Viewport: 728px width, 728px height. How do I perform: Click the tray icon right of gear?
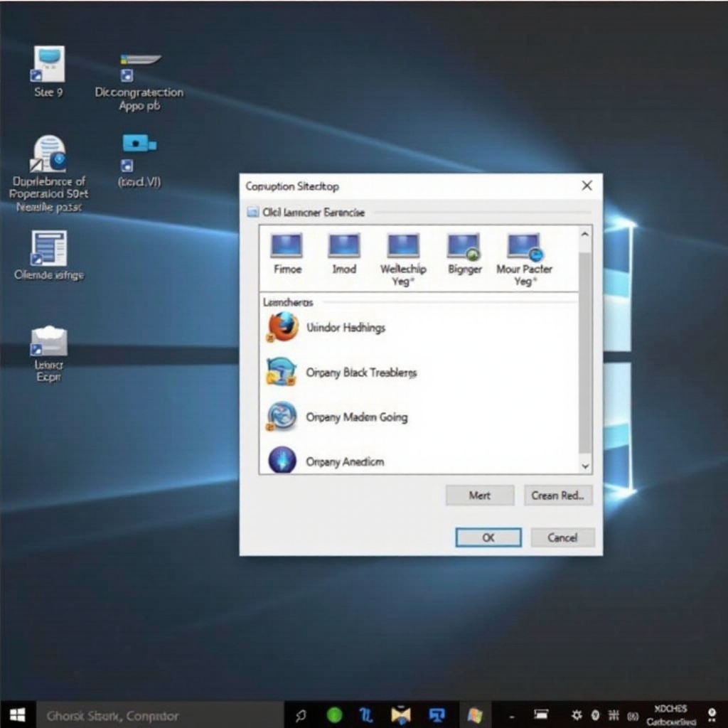pos(595,715)
